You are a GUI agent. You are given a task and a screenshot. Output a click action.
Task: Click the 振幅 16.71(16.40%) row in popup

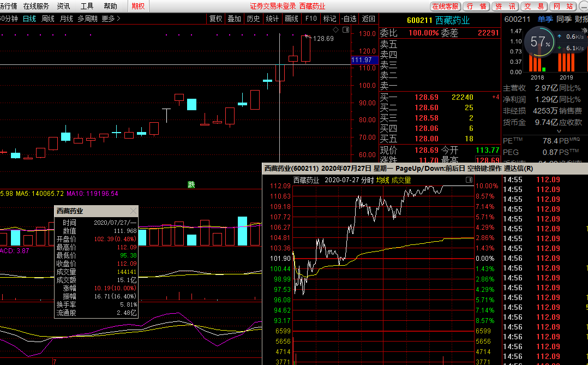97,296
